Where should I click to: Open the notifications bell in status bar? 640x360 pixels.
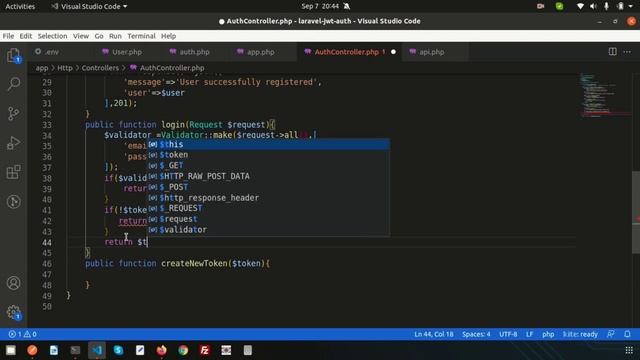[x=627, y=334]
